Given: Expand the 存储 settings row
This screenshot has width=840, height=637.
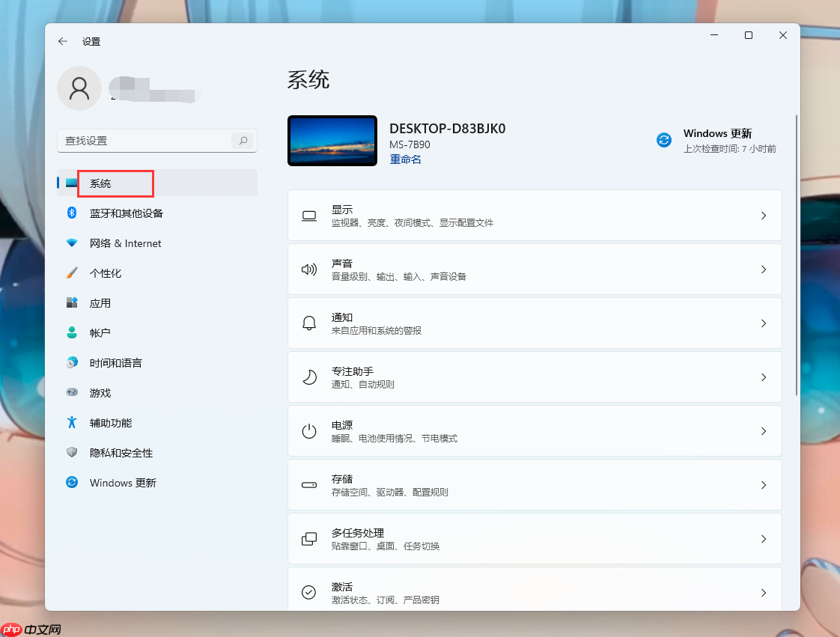Looking at the screenshot, I should pyautogui.click(x=535, y=484).
